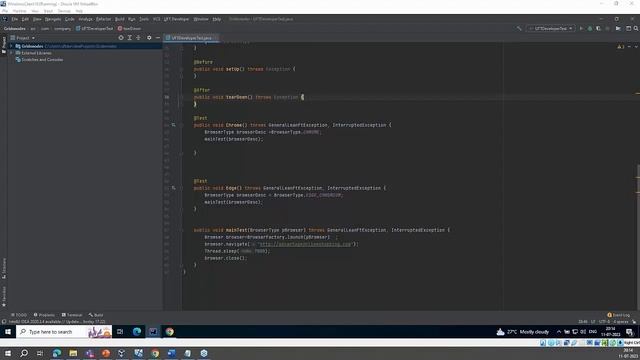
Task: Open the UFT Developer menu
Action: [176, 19]
